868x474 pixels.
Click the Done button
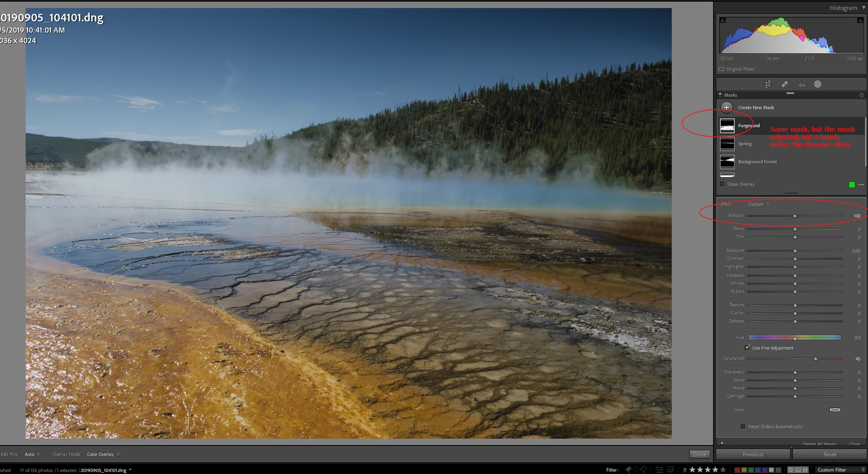tap(699, 454)
